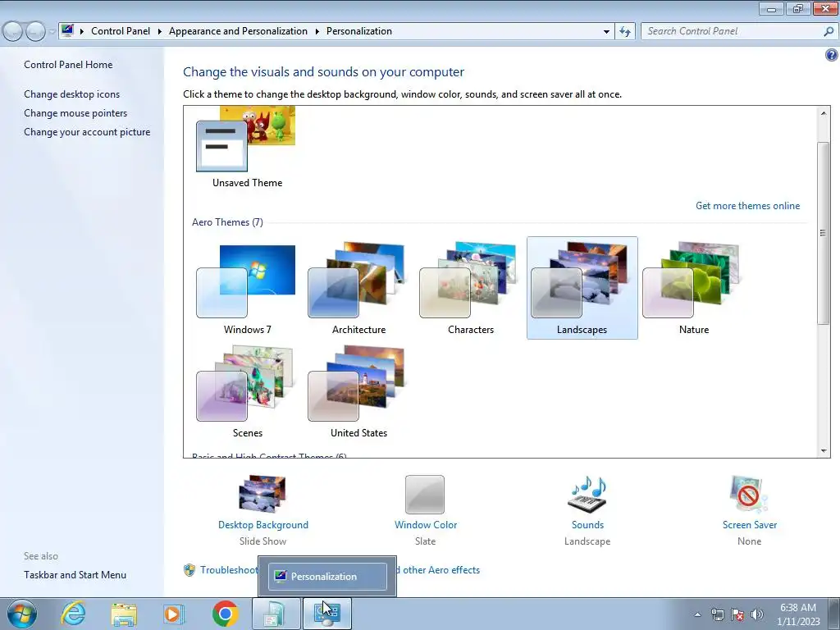Screen dimensions: 840x630
Task: Click the volume speaker icon
Action: pyautogui.click(x=757, y=614)
